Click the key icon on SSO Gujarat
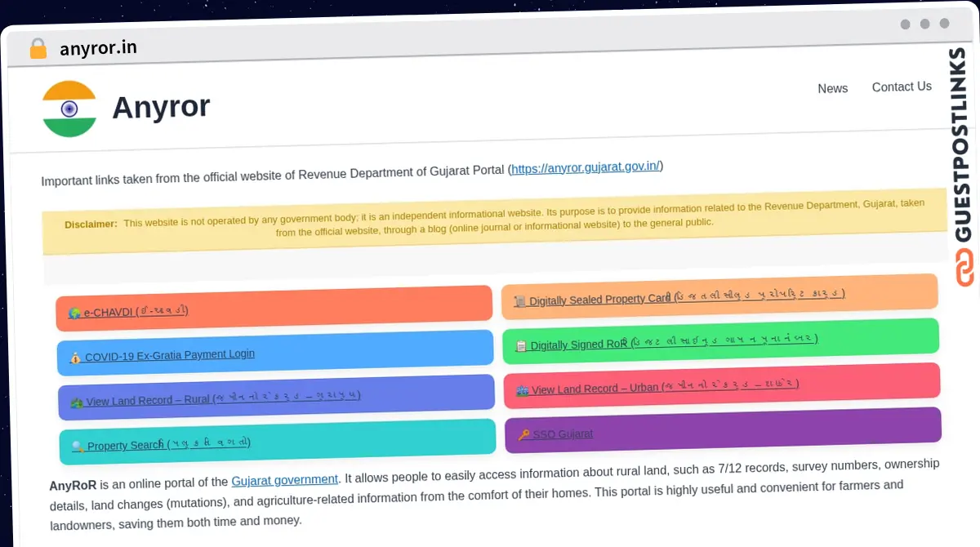Viewport: 980px width, 547px height. tap(523, 435)
